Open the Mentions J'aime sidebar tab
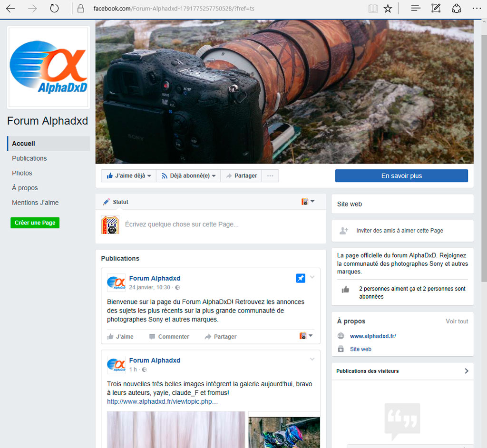Viewport: 487px width, 448px height. tap(35, 203)
